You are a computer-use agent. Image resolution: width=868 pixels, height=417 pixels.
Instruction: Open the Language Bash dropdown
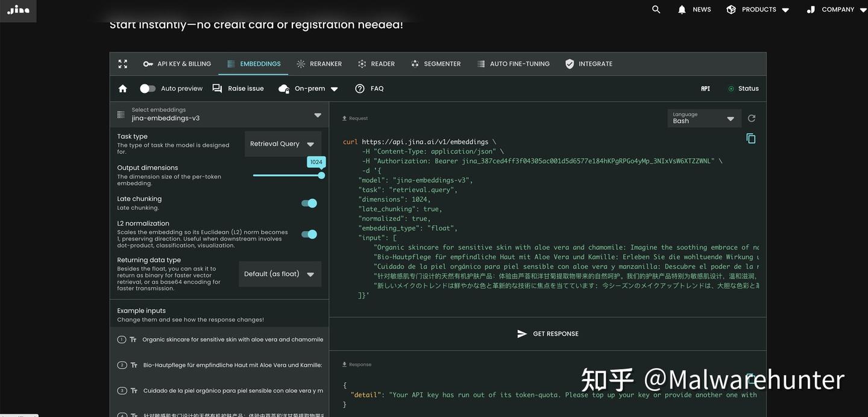click(704, 118)
